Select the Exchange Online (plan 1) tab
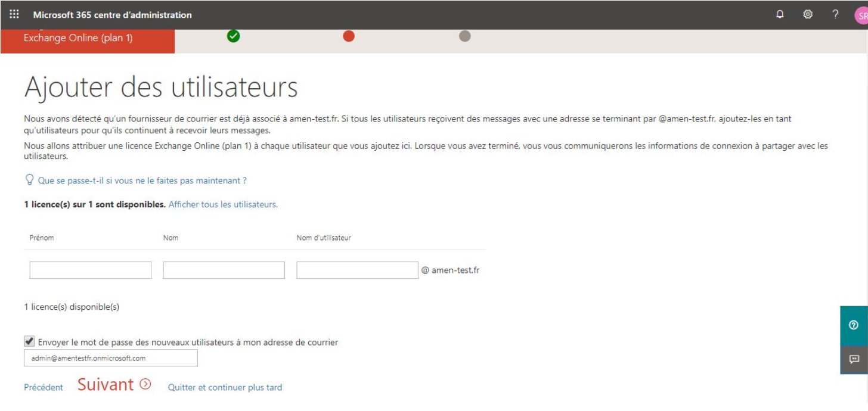 pyautogui.click(x=88, y=41)
